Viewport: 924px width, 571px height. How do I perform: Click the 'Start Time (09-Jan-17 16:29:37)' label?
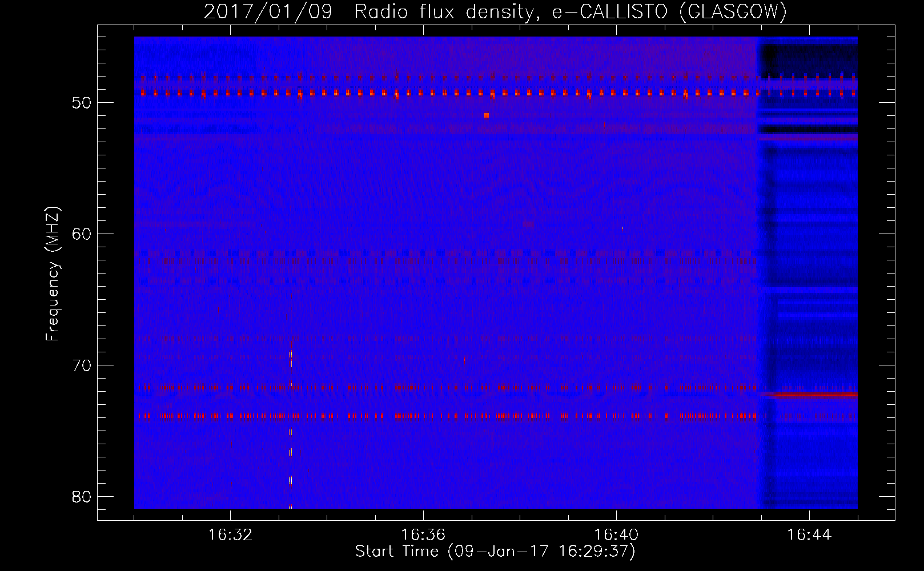[x=495, y=552]
